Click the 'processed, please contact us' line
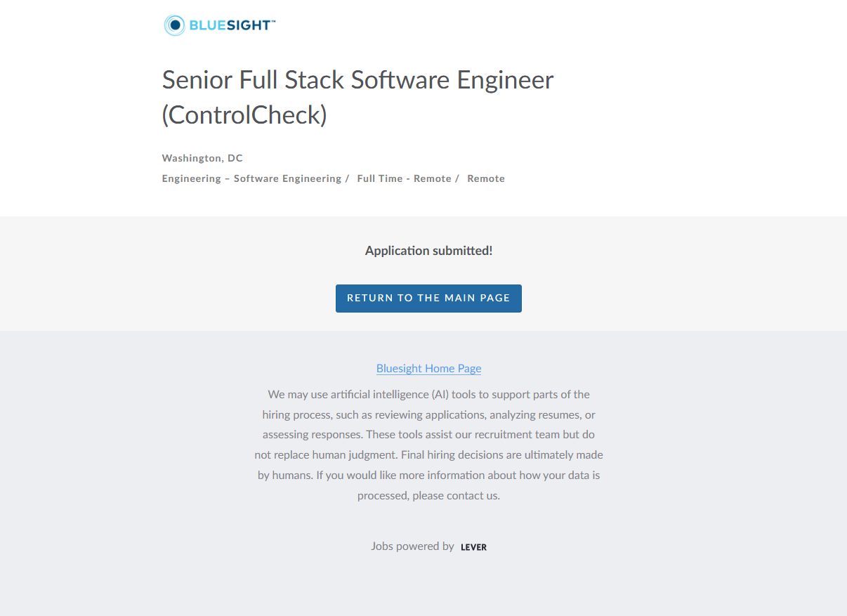The height and width of the screenshot is (616, 847). tap(428, 495)
